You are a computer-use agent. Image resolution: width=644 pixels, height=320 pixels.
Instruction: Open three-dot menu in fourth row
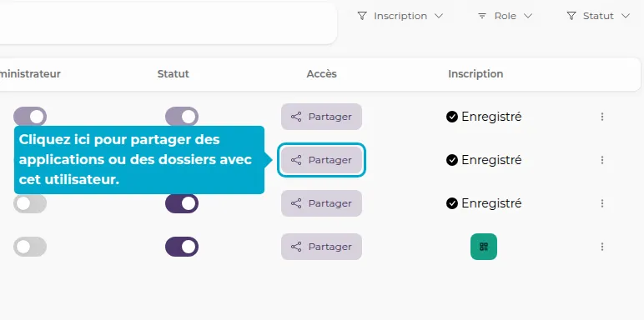[x=602, y=247]
